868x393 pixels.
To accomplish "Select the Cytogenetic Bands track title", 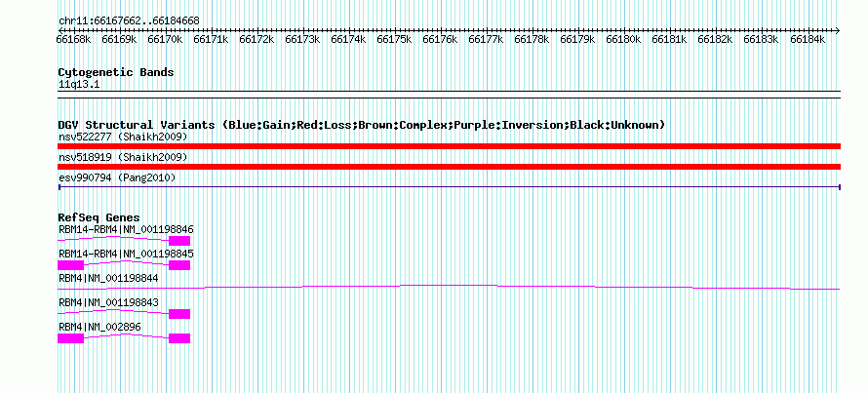I will pos(116,72).
